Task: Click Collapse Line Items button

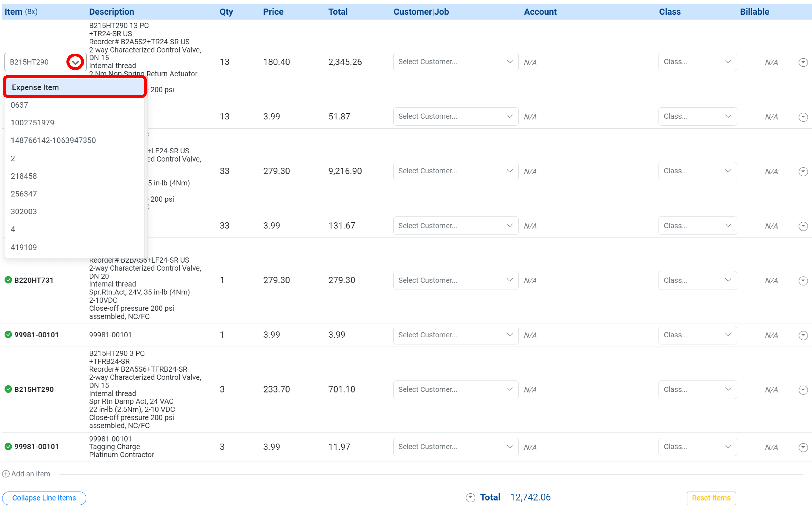Action: pos(44,498)
